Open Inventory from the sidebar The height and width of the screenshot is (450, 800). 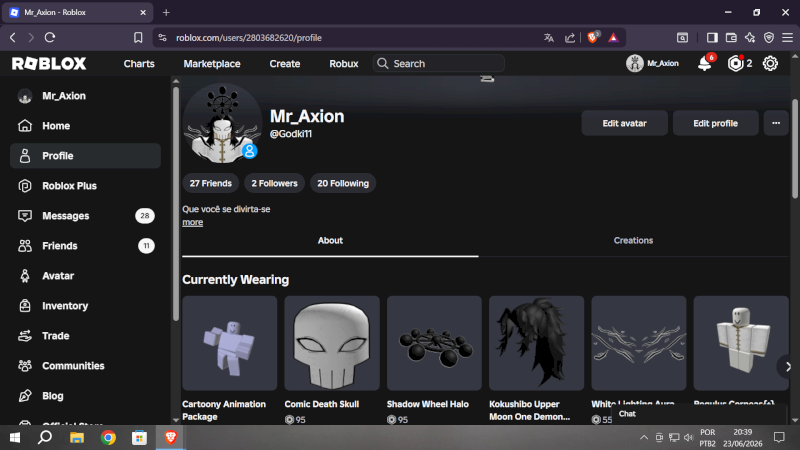85,306
